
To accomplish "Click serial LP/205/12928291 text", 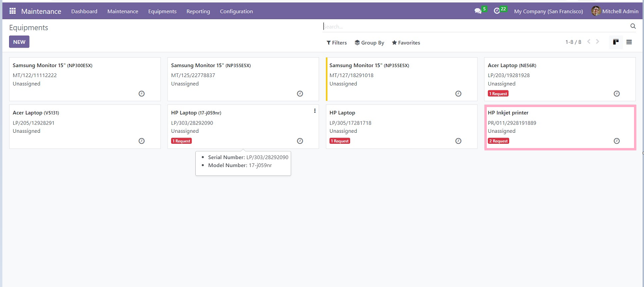I will coord(34,123).
